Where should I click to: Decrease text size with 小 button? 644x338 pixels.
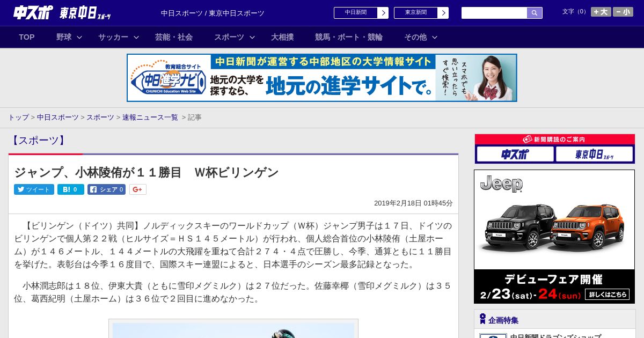coord(623,12)
